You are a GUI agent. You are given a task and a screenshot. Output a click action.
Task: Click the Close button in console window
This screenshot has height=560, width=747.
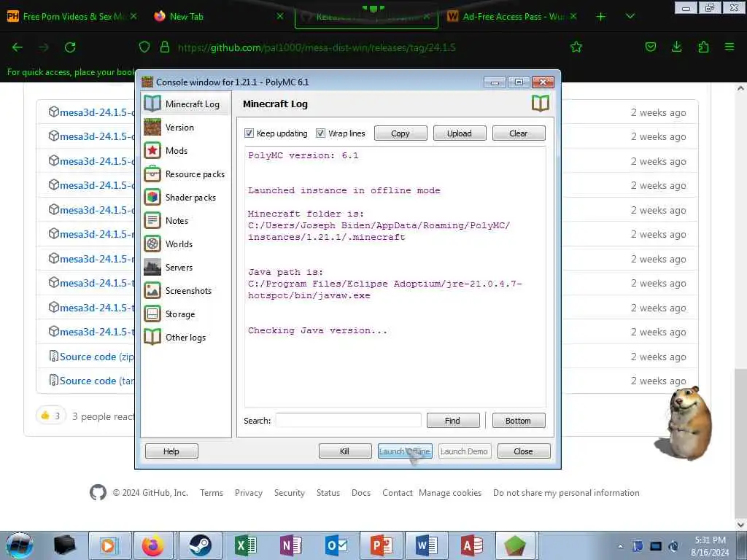click(524, 451)
